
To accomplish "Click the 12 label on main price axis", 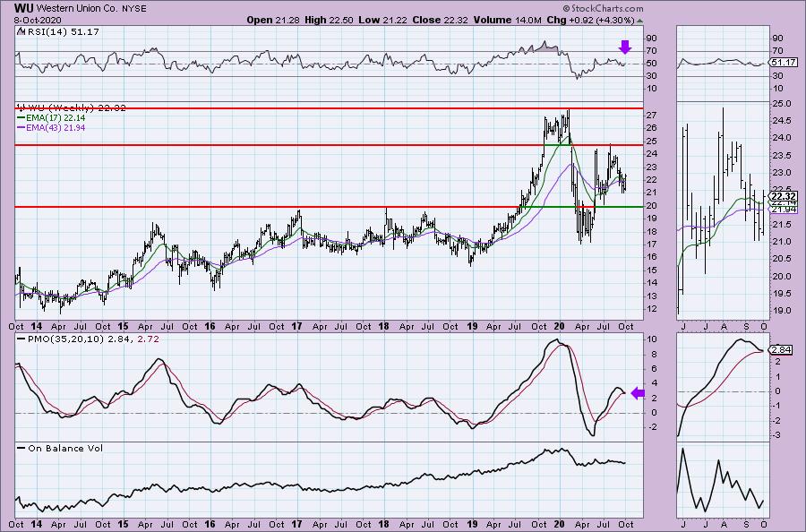I will (652, 309).
